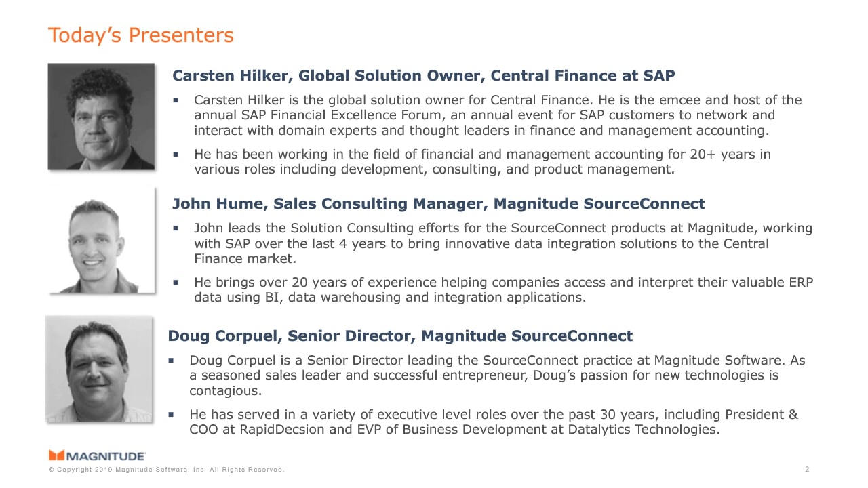
Task: Click Carsten Hilker, Global Solution Owner heading
Action: click(424, 75)
